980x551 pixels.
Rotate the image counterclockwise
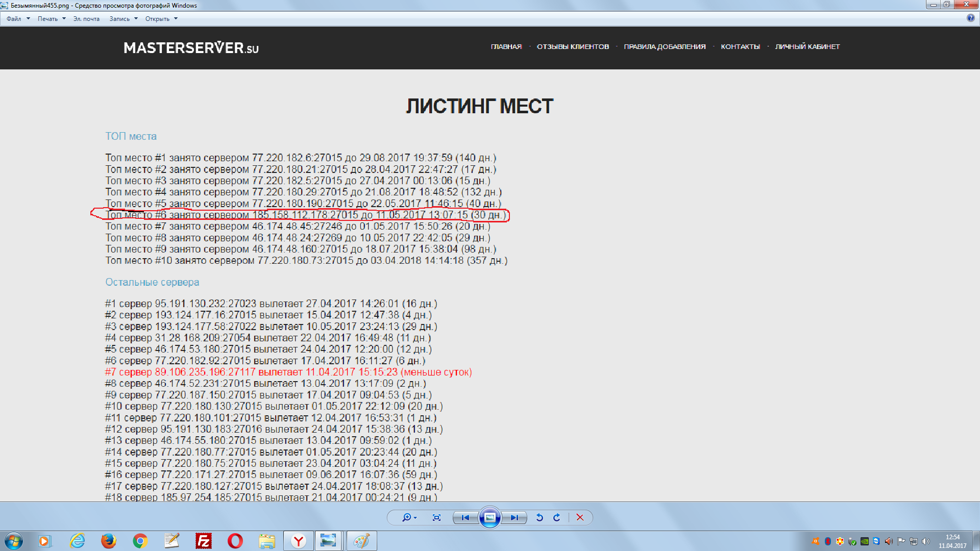[x=540, y=517]
